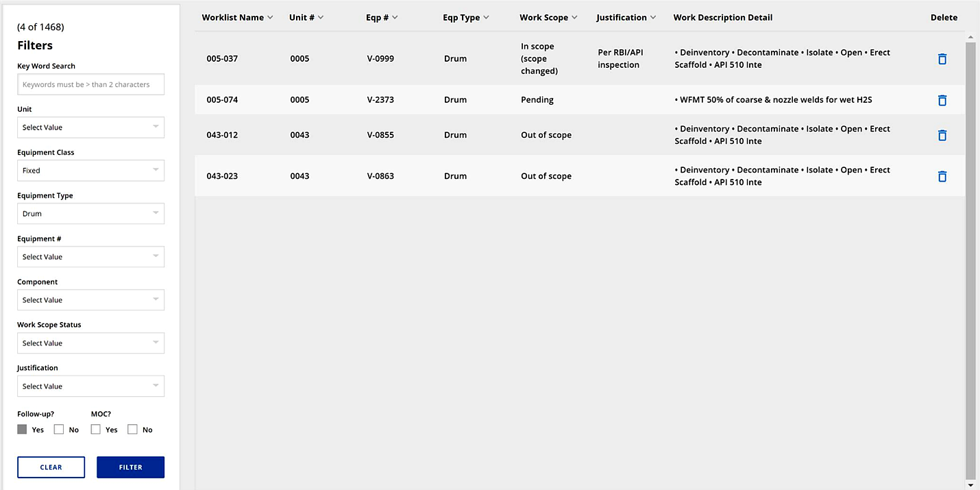Click CLEAR to reset all filters
Image resolution: width=980 pixels, height=490 pixels.
click(x=51, y=467)
